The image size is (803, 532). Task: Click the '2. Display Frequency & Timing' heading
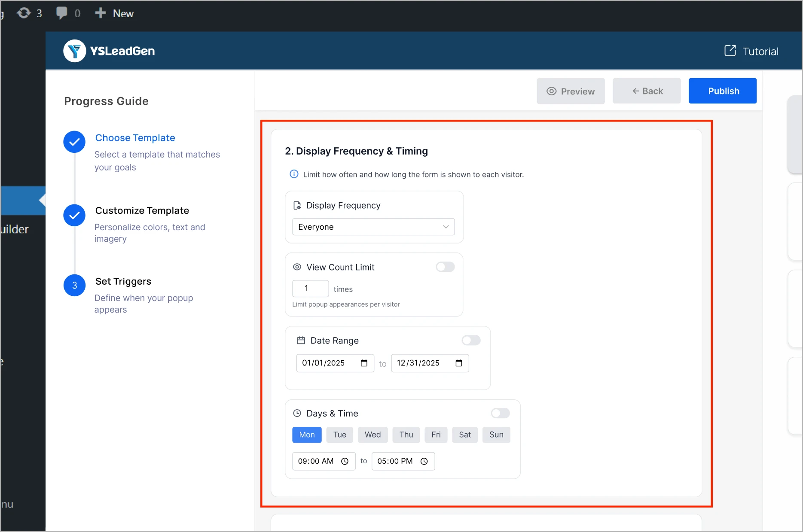357,151
